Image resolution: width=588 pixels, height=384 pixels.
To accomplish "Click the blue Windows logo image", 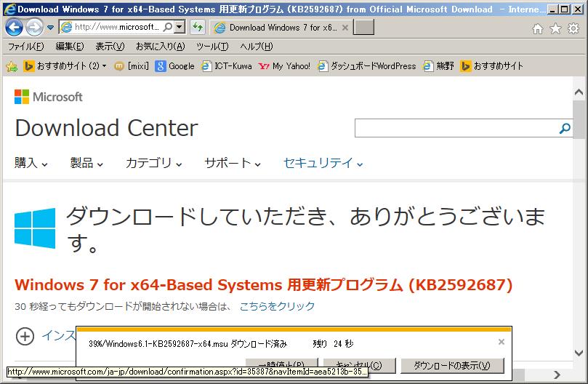I will pos(35,228).
